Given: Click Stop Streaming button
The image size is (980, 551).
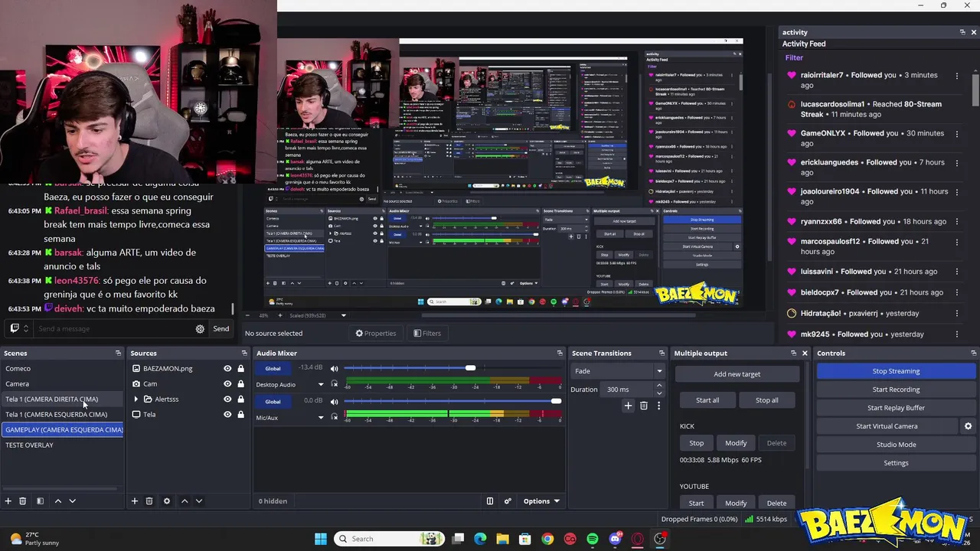Looking at the screenshot, I should [x=896, y=371].
